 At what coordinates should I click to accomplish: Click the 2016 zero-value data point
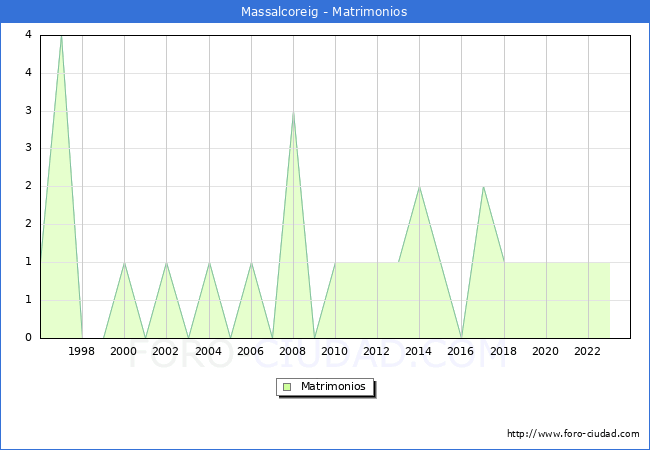pos(461,338)
